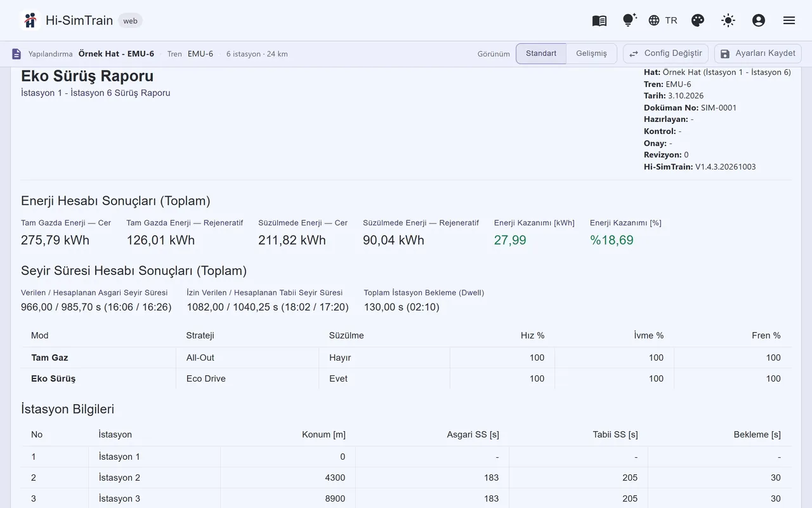Select the Örnek Hat - EMU-6 configuration name
The image size is (812, 508).
point(116,54)
